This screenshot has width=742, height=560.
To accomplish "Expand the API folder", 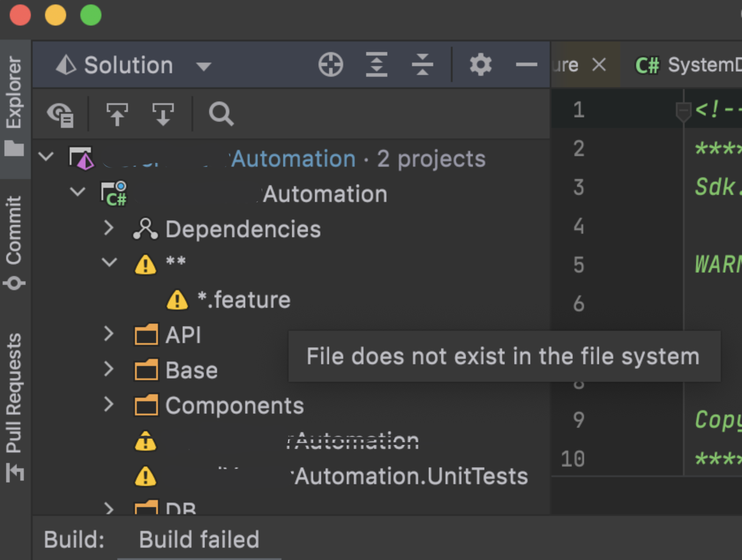I will coord(109,334).
